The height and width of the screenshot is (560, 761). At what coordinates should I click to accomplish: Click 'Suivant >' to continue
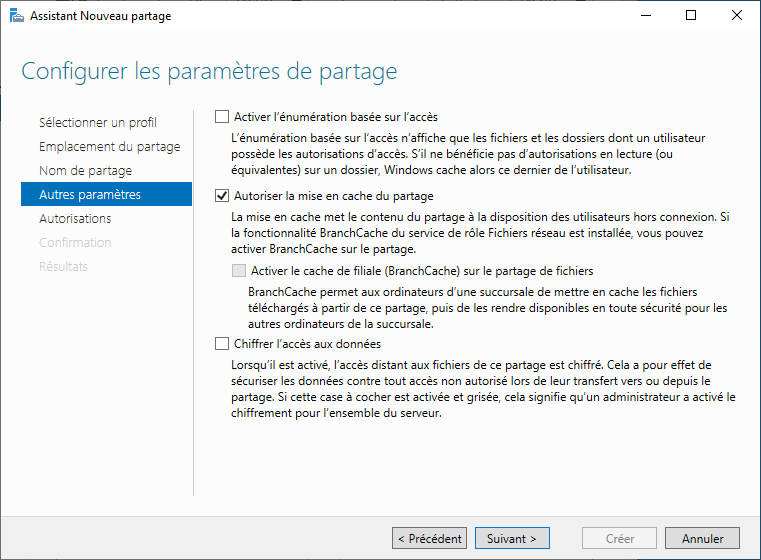tap(512, 538)
